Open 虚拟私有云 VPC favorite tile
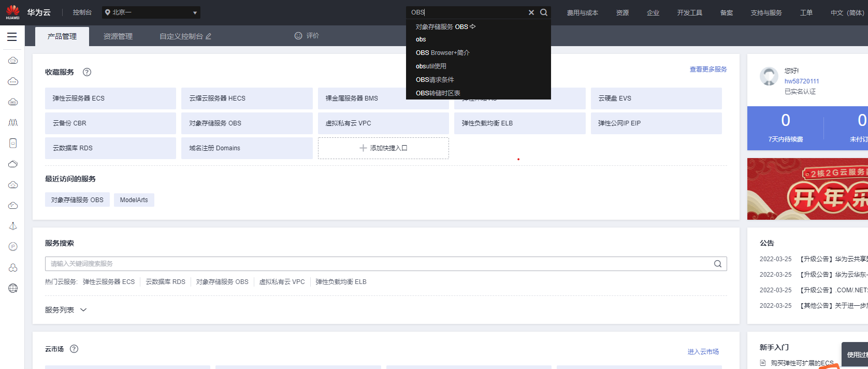This screenshot has height=369, width=868. [x=383, y=123]
